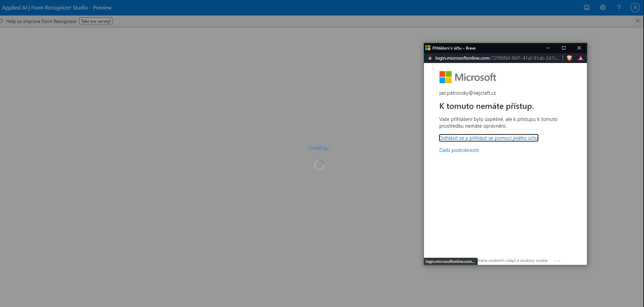644x307 pixels.
Task: Click the loading spinner circle
Action: click(319, 165)
